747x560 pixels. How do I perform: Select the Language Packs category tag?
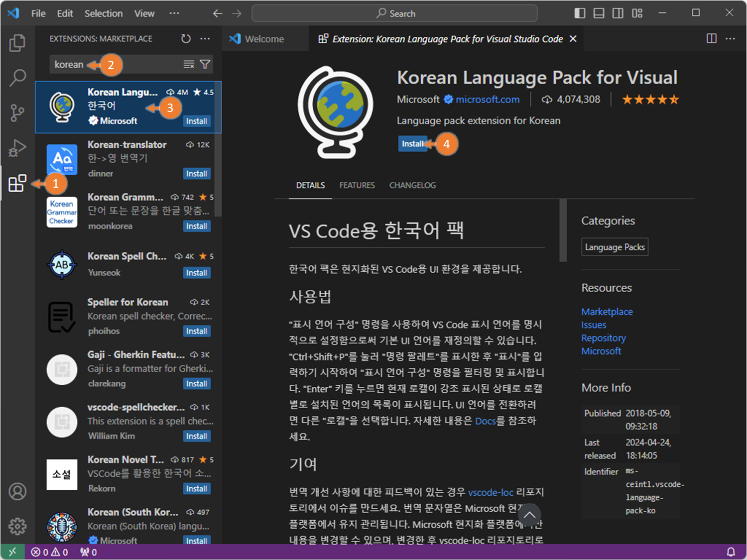pos(615,247)
